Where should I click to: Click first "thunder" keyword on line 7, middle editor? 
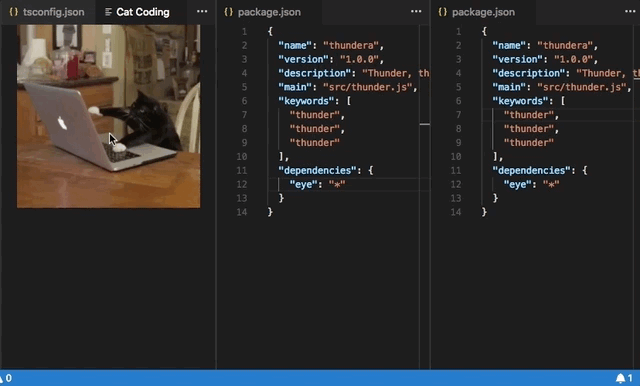point(315,115)
